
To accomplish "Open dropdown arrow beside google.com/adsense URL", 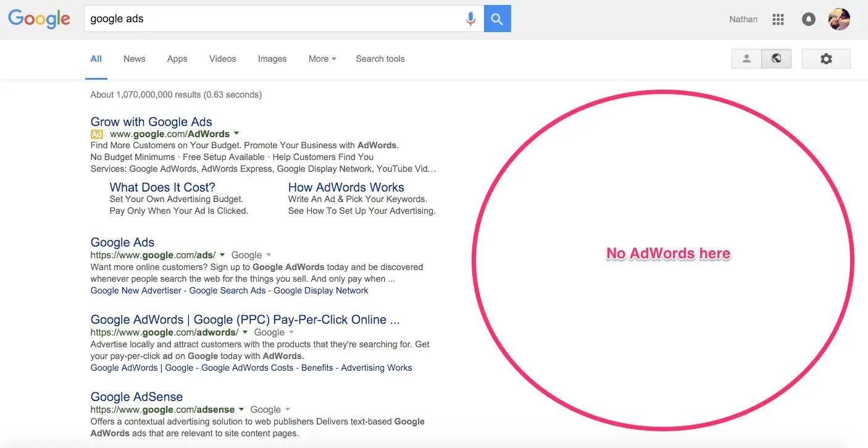I will pos(241,409).
